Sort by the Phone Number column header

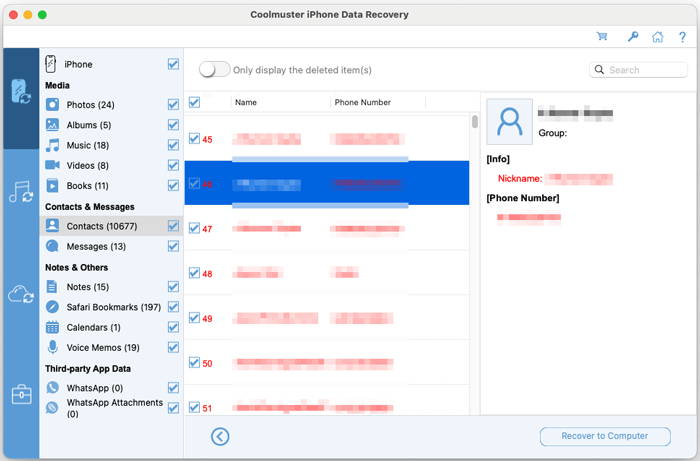click(362, 102)
